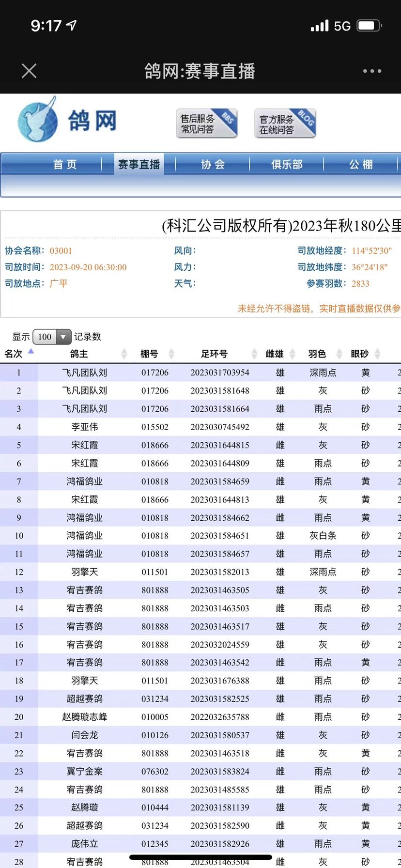
Task: Click owner name 庞伟立
Action: point(85,844)
